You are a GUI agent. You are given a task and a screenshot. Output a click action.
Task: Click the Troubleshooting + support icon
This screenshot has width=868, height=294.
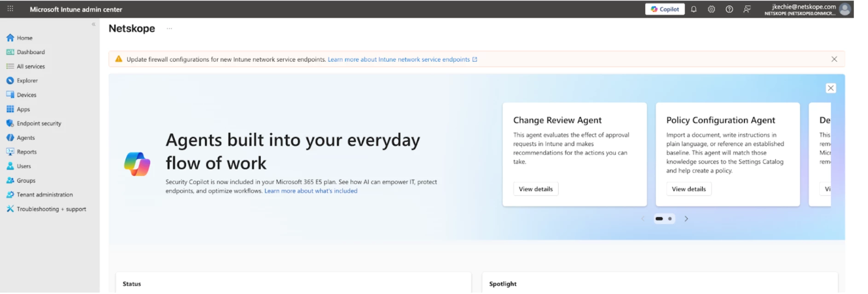pos(10,209)
